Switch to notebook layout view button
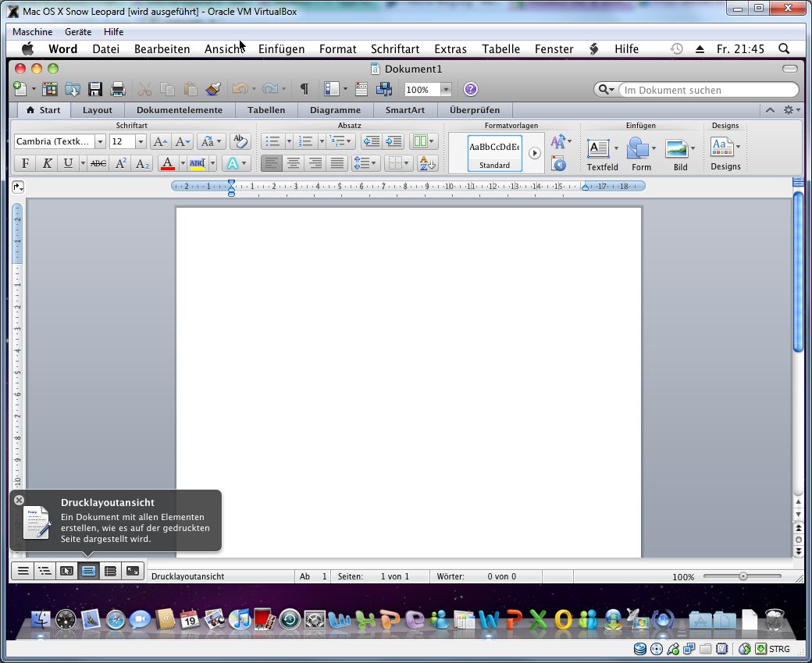Image resolution: width=812 pixels, height=663 pixels. point(110,572)
